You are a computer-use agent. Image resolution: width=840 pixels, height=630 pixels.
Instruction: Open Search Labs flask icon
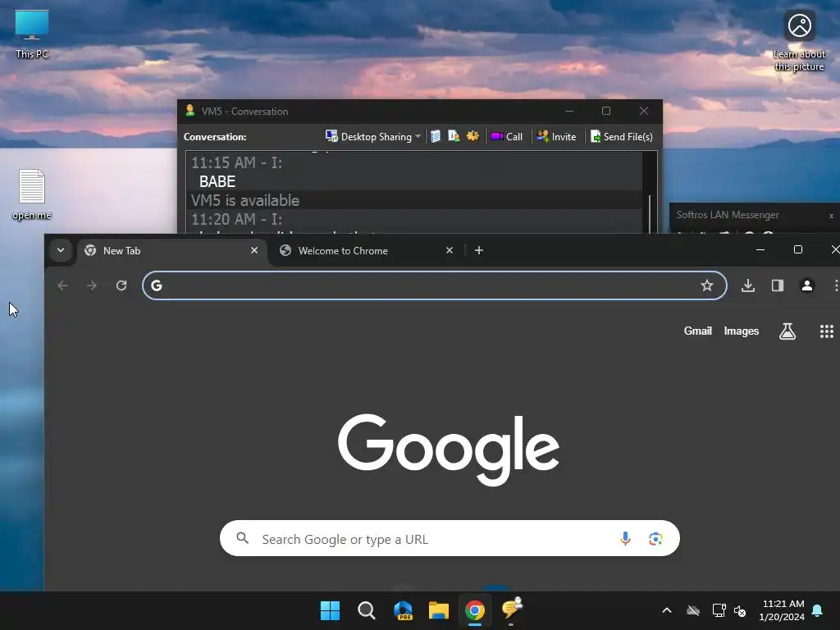point(787,331)
